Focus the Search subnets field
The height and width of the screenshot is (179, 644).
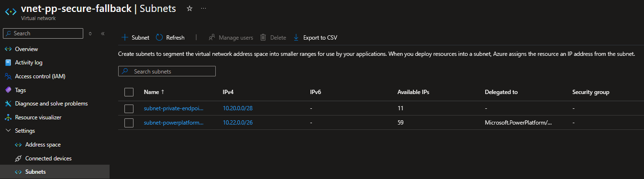pos(167,71)
